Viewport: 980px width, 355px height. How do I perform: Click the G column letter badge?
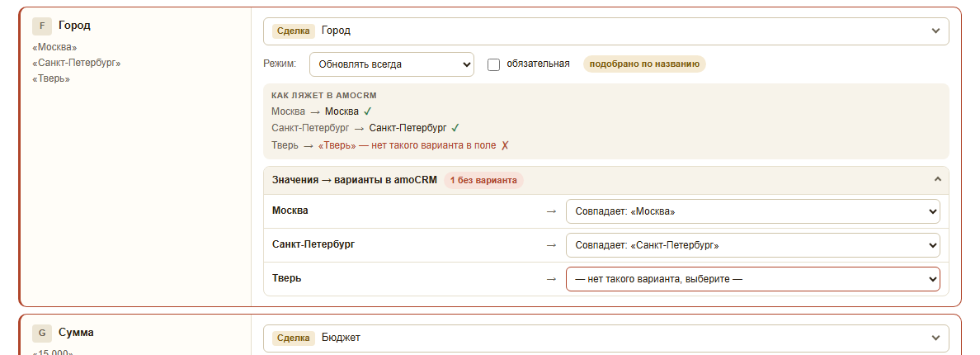42,334
